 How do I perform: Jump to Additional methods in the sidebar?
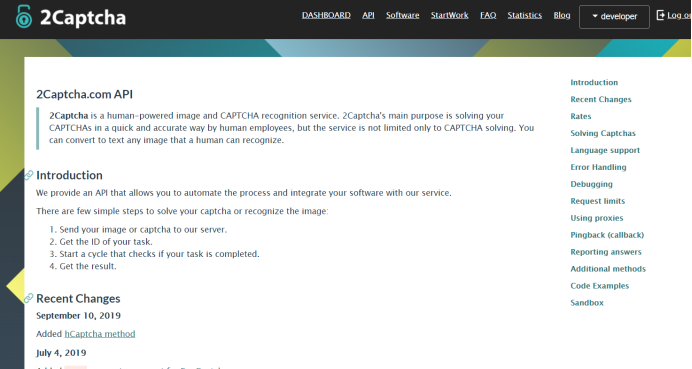(x=608, y=269)
